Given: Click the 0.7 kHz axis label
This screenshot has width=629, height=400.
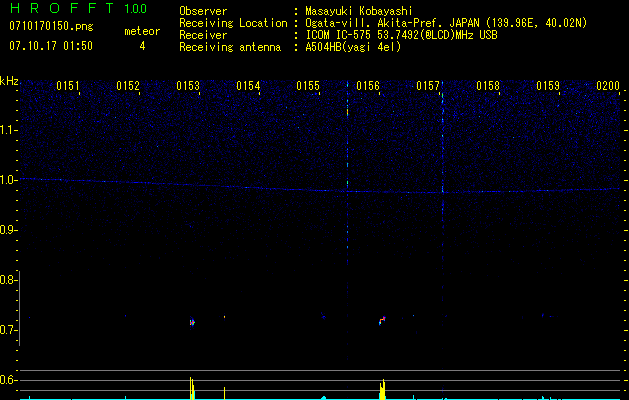Looking at the screenshot, I should coord(8,330).
